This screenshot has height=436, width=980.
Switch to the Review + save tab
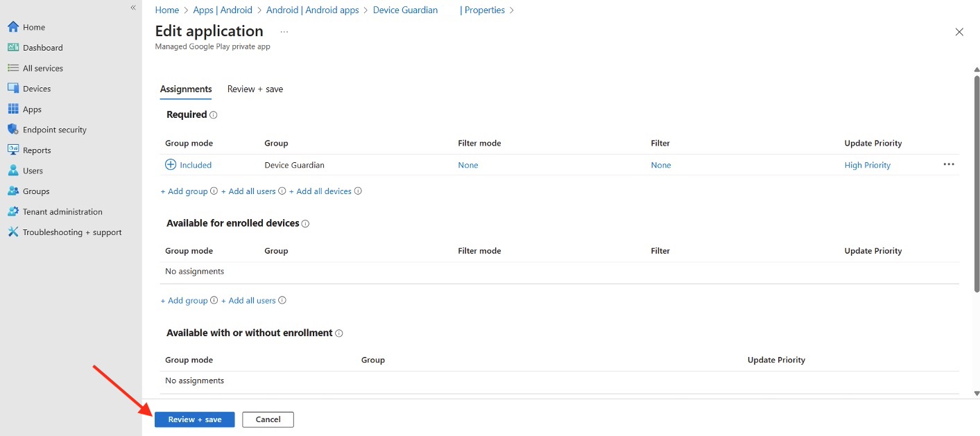coord(255,89)
